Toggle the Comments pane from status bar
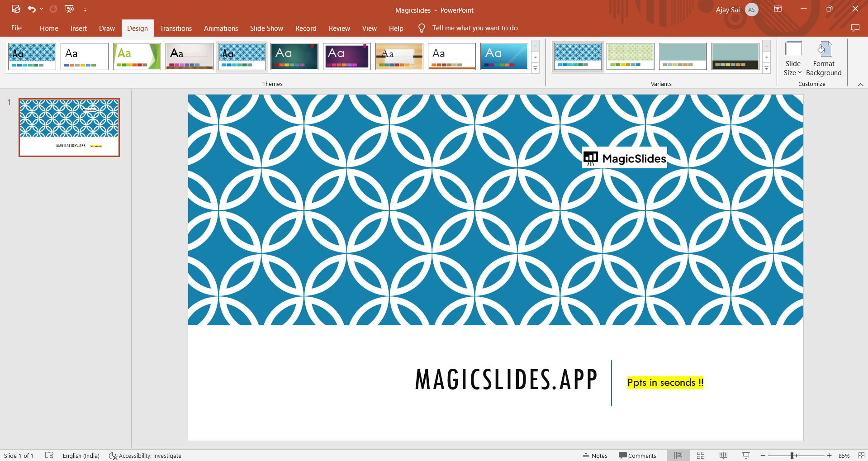This screenshot has width=868, height=461. pos(637,456)
